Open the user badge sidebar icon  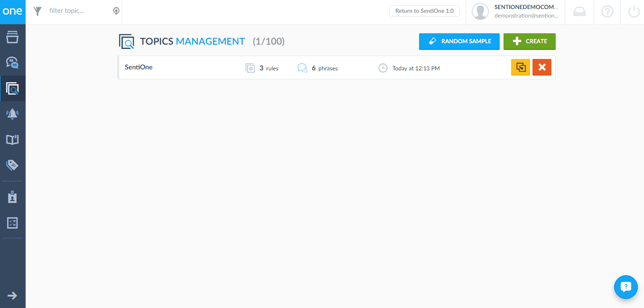click(12, 197)
